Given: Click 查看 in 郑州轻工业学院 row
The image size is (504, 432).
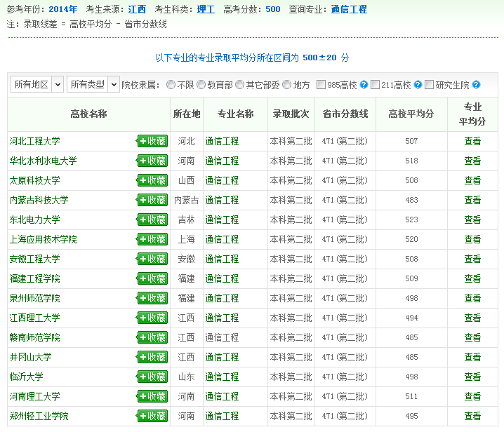Looking at the screenshot, I should (x=472, y=416).
